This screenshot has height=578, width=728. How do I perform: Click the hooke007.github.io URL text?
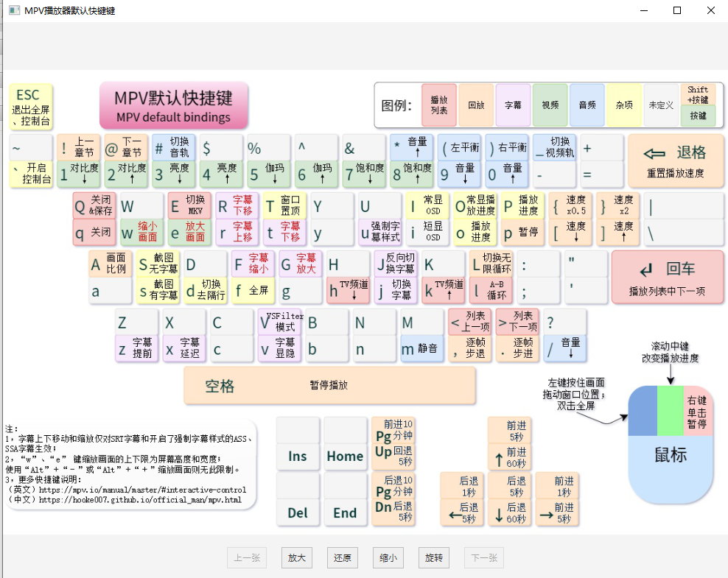pos(140,500)
